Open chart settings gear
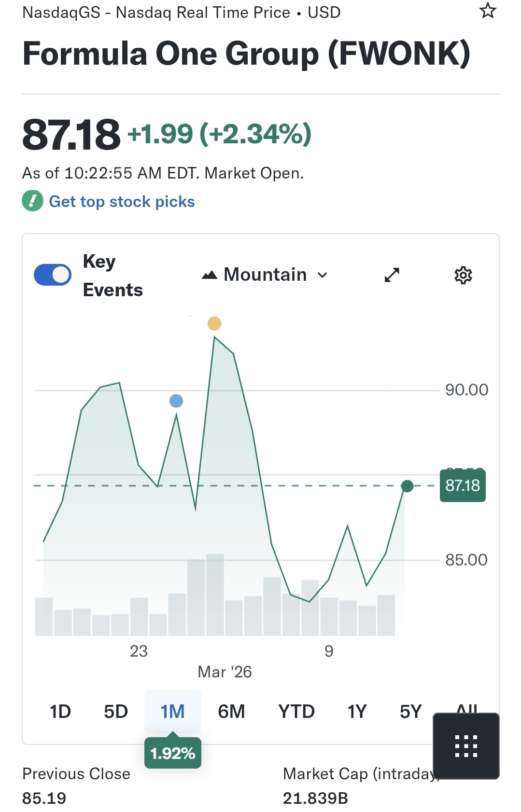Viewport: 521px width, 812px height. [463, 275]
